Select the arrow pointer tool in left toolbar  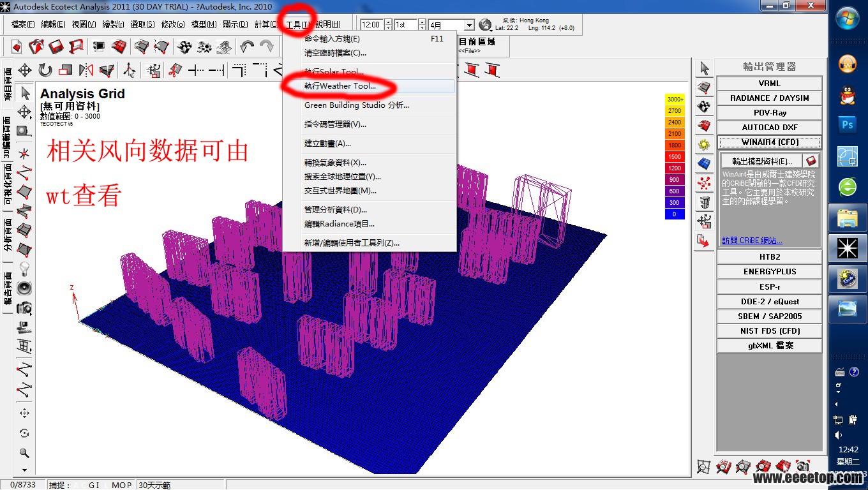[25, 93]
